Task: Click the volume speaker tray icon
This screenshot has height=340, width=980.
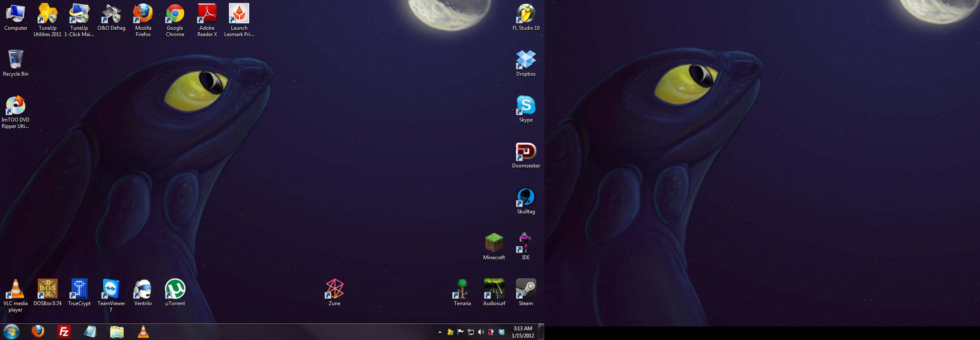Action: (481, 332)
